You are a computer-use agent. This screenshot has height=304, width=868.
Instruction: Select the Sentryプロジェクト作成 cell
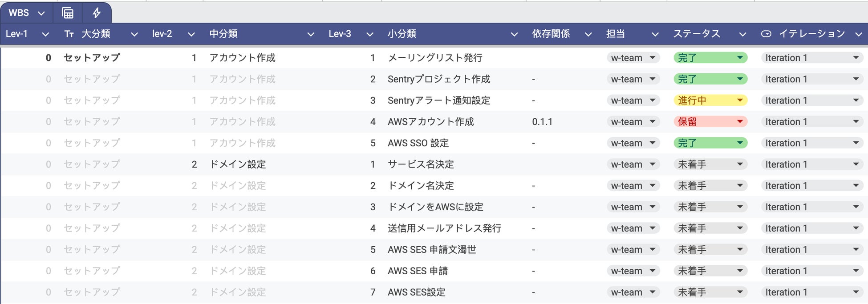click(x=438, y=79)
